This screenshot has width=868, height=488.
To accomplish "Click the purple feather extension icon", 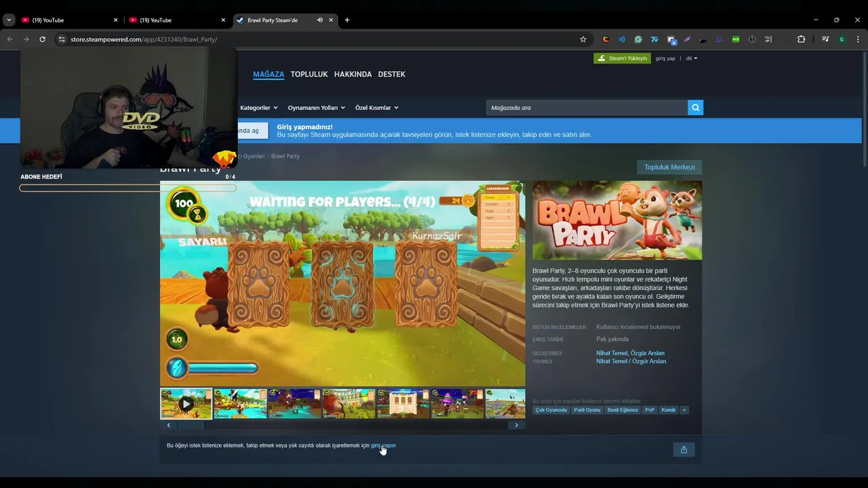I will click(x=687, y=39).
